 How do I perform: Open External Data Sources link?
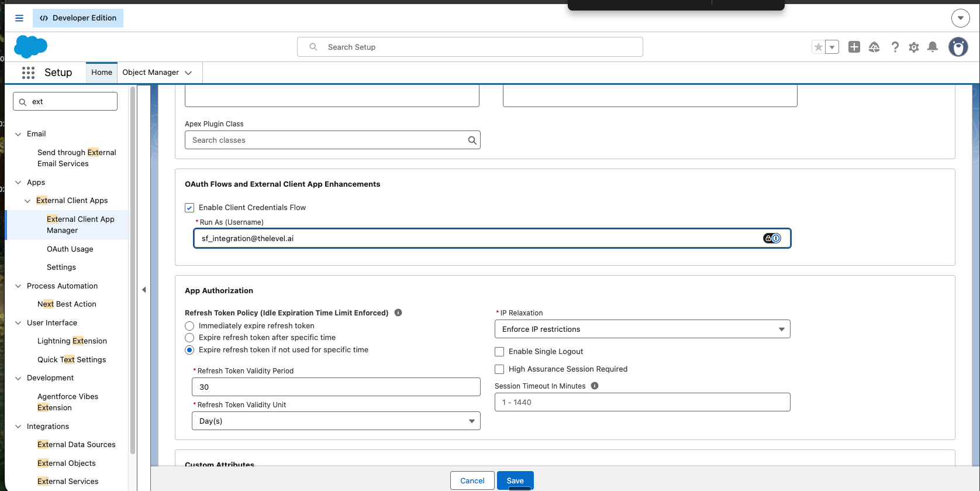[77, 444]
